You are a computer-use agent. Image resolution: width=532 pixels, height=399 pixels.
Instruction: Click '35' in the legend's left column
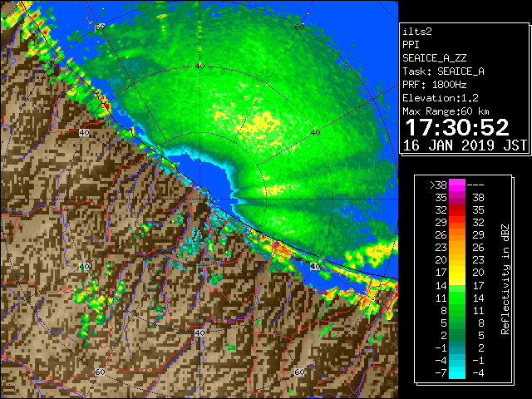point(441,198)
